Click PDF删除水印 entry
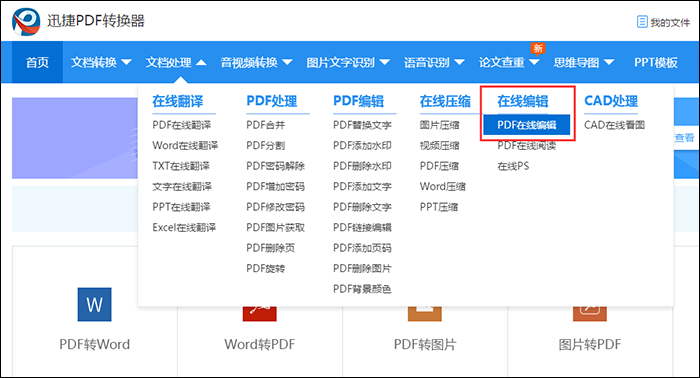 point(362,166)
